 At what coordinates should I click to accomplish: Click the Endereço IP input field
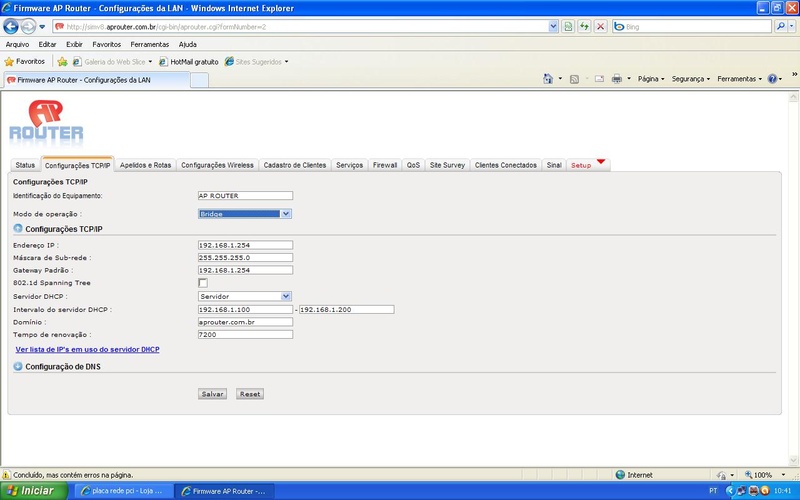click(x=245, y=245)
